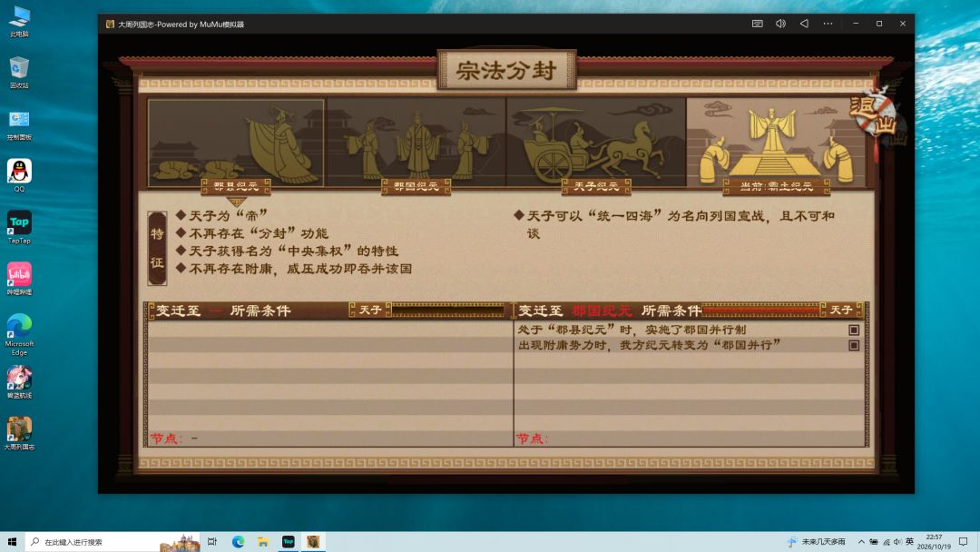Click the right 节点 label
Viewport: 980px width, 552px height.
(532, 439)
